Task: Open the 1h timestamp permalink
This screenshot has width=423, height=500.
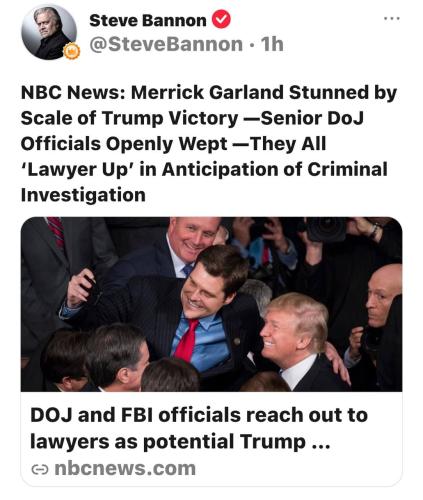Action: pos(272,44)
